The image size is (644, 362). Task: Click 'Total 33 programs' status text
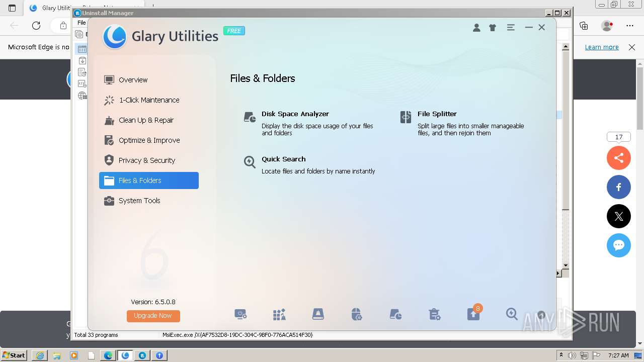[x=96, y=335]
